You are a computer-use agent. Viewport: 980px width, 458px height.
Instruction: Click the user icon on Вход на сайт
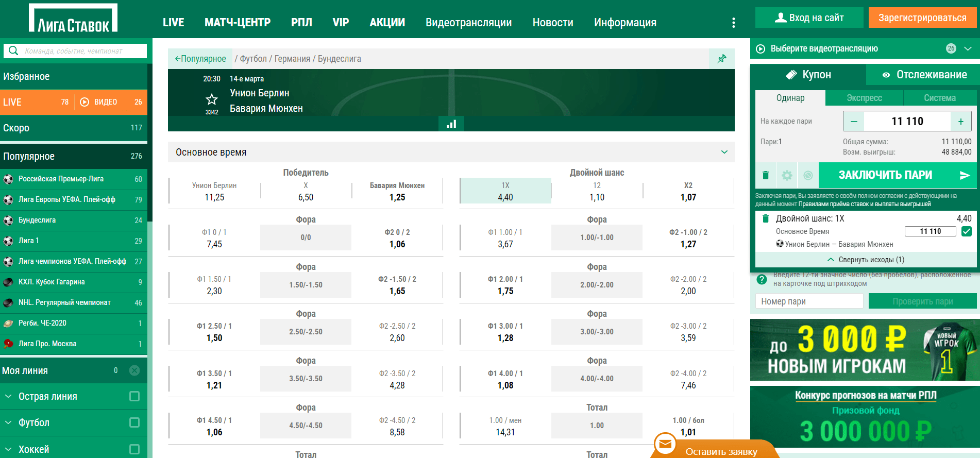[x=780, y=18]
